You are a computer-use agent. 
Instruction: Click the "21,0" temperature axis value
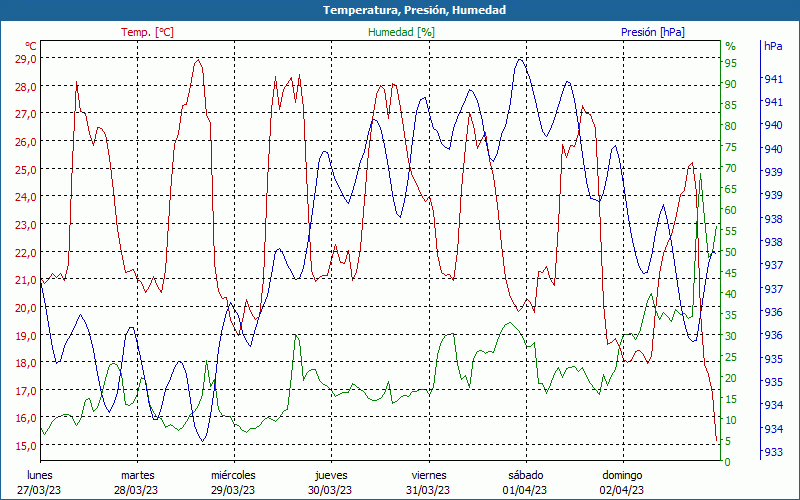tap(26, 280)
